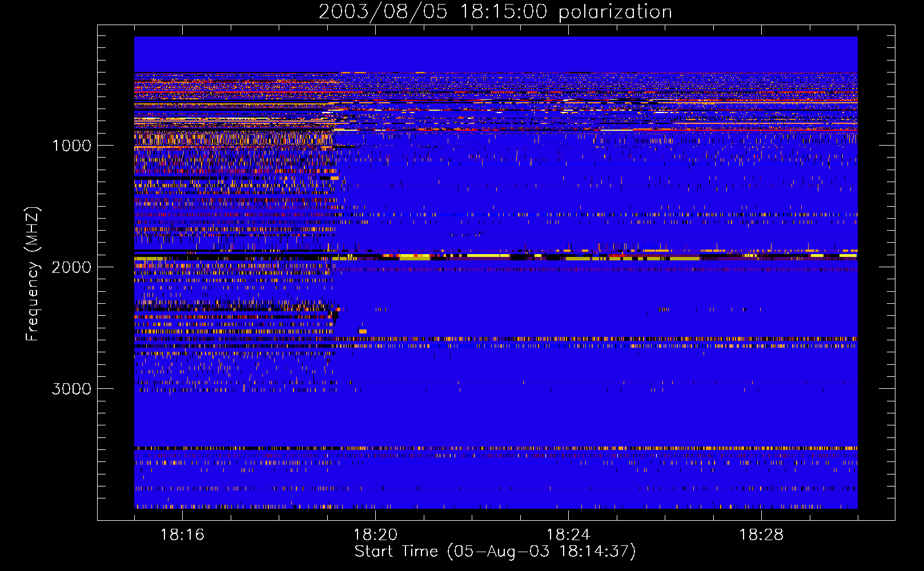
Task: Click the plot title '2003/08/05 18:15:00 polarization'
Action: tap(495, 11)
